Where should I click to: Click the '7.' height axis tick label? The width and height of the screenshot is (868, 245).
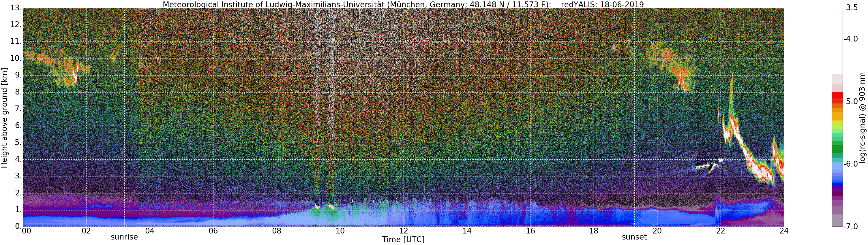click(x=18, y=109)
